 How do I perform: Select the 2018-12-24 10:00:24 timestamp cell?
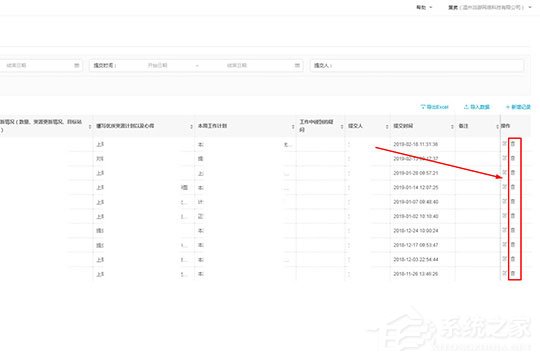pyautogui.click(x=416, y=230)
